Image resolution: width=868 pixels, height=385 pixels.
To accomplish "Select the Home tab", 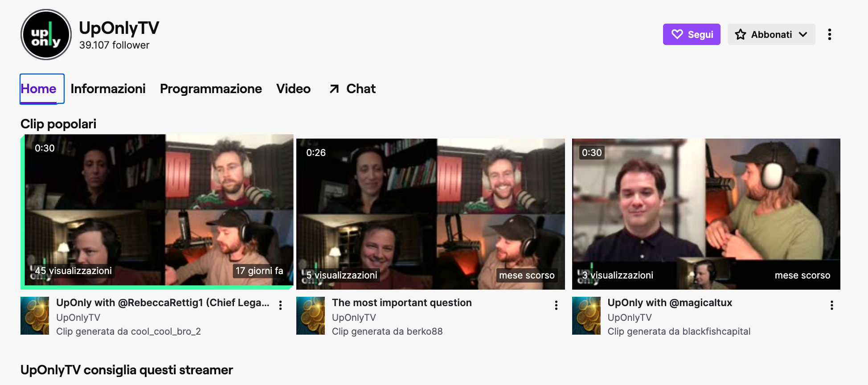I will point(38,89).
